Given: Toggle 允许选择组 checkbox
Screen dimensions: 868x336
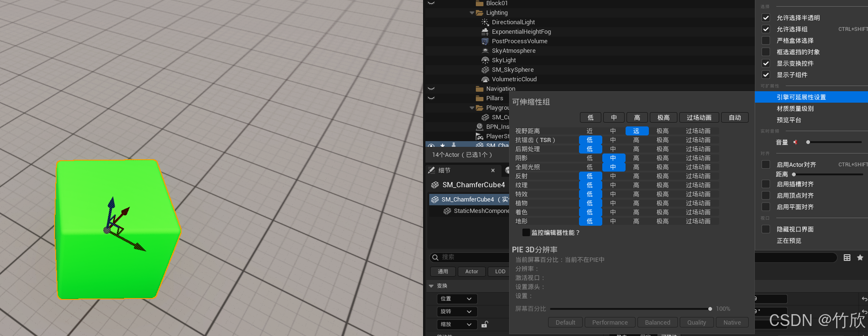Looking at the screenshot, I should pos(766,29).
